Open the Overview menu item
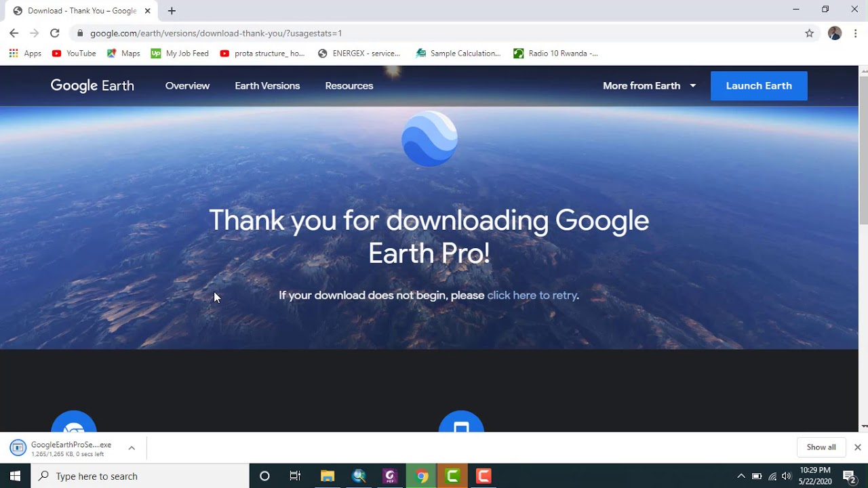 [x=187, y=86]
